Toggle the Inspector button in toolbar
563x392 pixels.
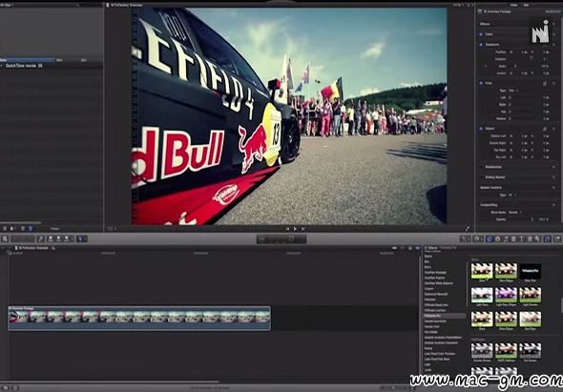548,238
